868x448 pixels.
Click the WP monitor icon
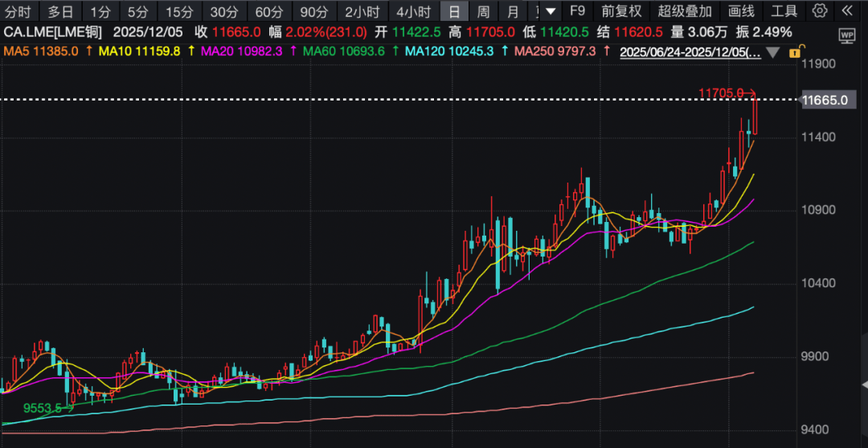(846, 35)
